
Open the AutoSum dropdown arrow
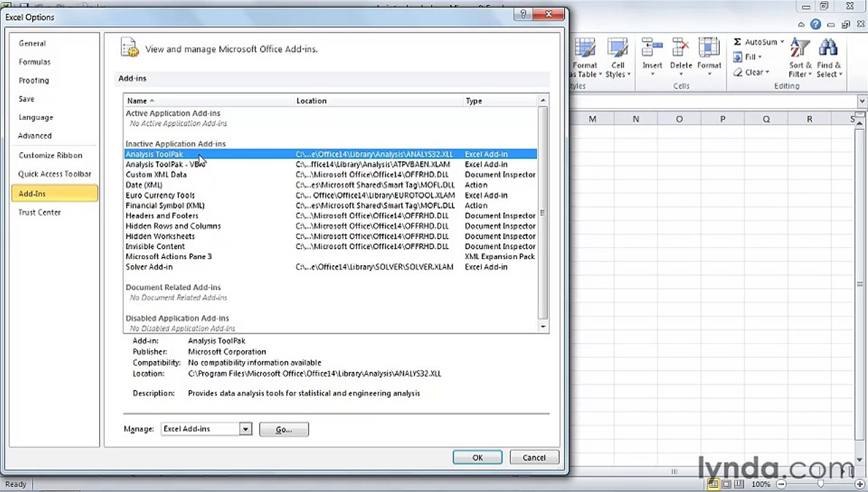[782, 42]
